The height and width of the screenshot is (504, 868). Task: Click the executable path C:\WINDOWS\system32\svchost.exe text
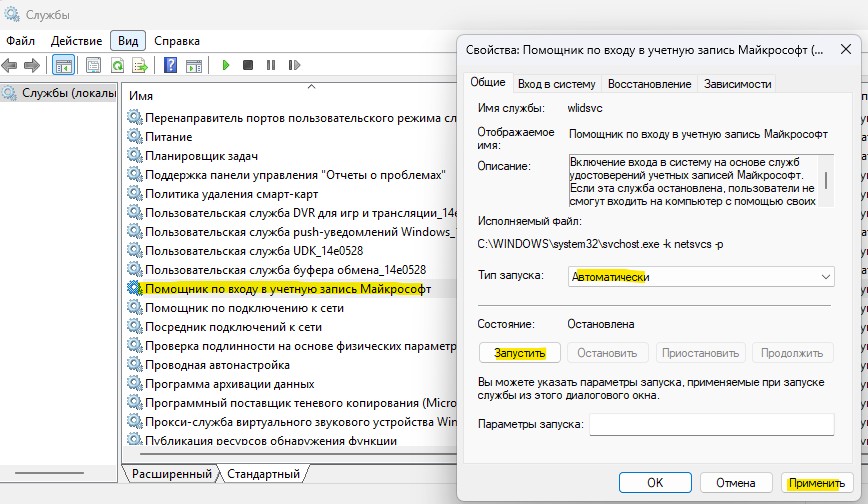pyautogui.click(x=600, y=244)
